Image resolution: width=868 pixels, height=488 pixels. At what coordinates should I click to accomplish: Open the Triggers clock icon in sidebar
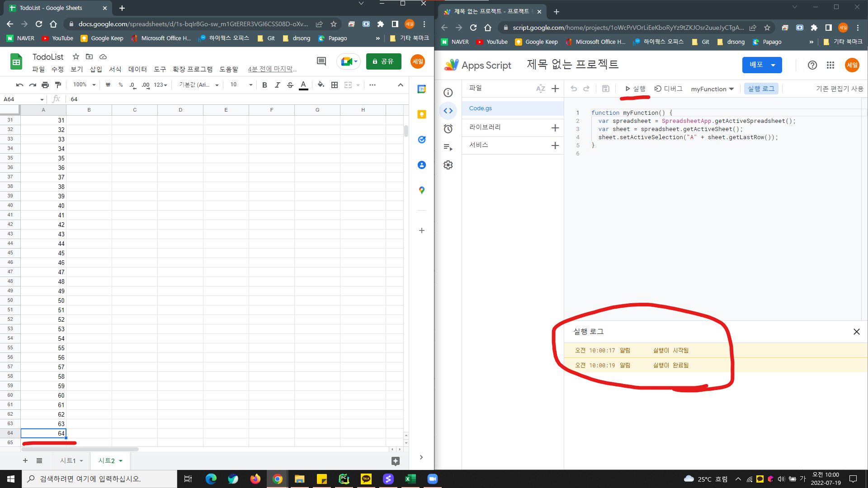pyautogui.click(x=448, y=129)
